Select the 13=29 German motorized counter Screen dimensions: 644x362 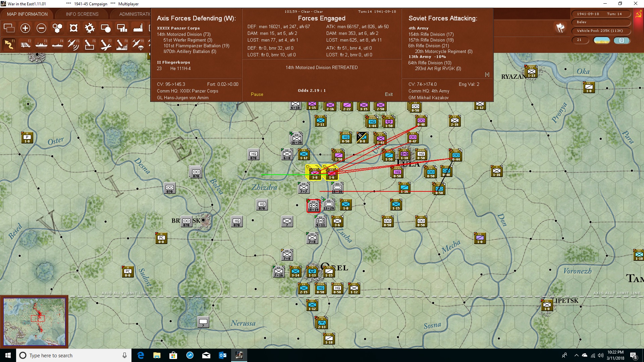[329, 204]
